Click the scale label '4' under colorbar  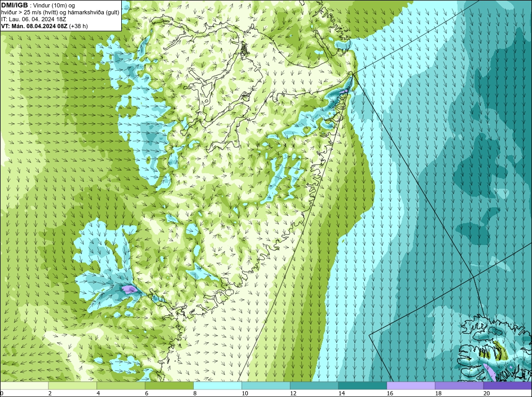(x=98, y=393)
